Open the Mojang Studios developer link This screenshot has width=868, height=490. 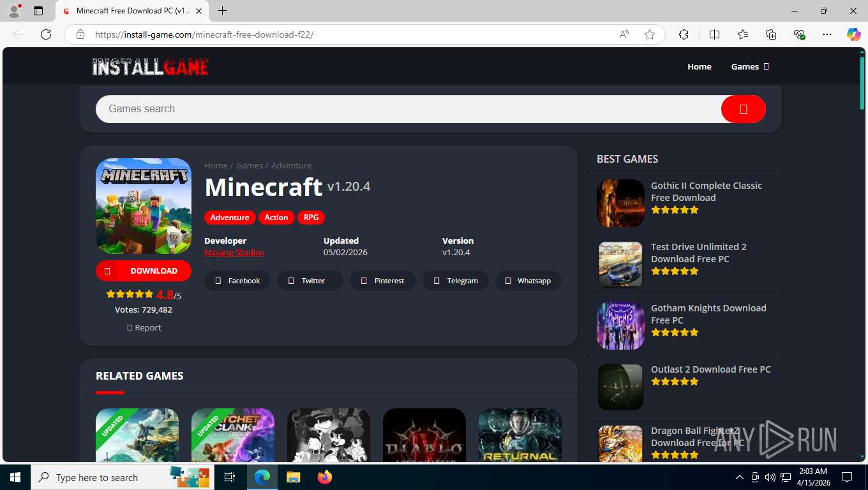[234, 253]
